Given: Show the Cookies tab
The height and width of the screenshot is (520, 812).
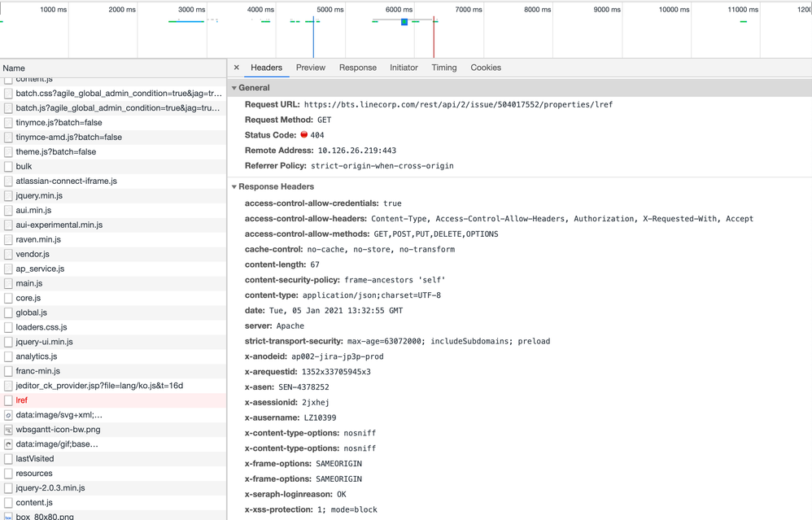Looking at the screenshot, I should [x=486, y=68].
